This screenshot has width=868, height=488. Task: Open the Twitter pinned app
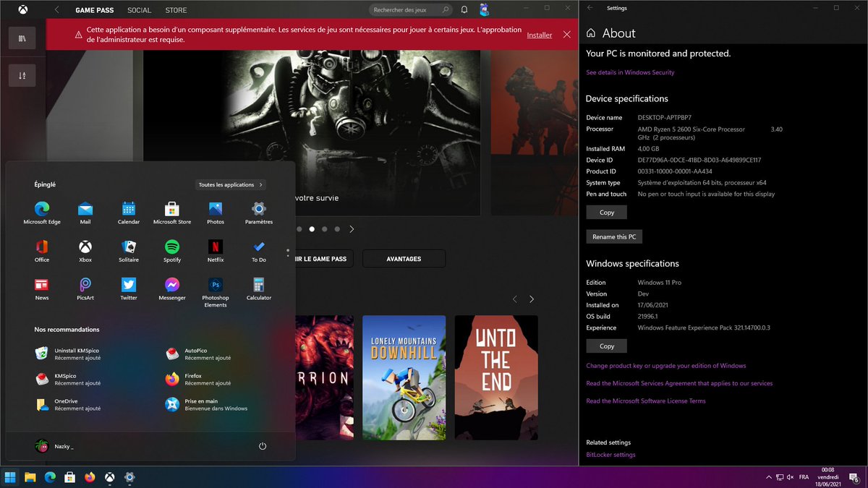coord(129,289)
